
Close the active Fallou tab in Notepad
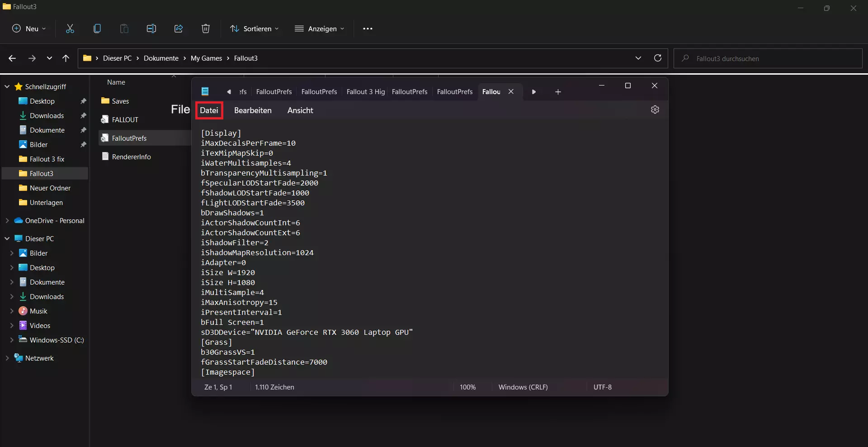pyautogui.click(x=511, y=91)
